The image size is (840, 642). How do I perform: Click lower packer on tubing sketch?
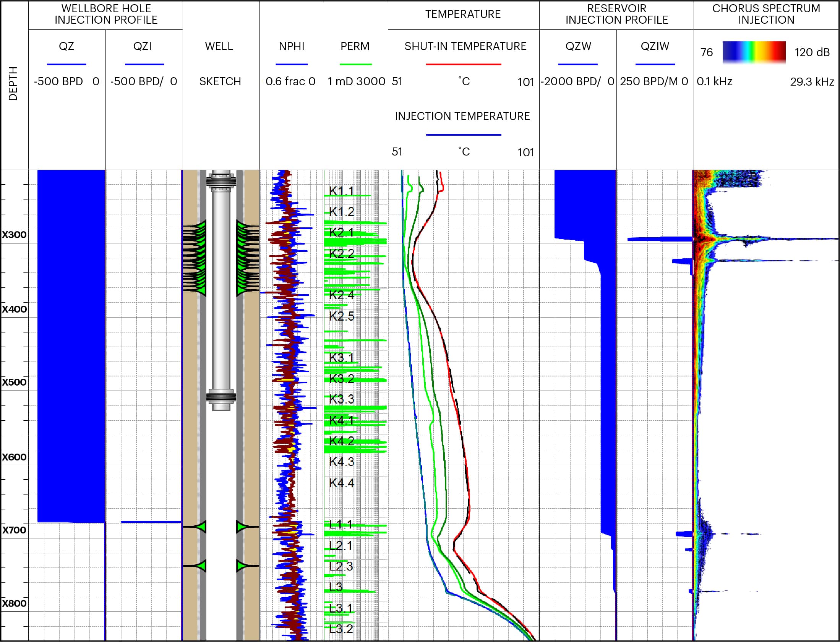tap(221, 397)
